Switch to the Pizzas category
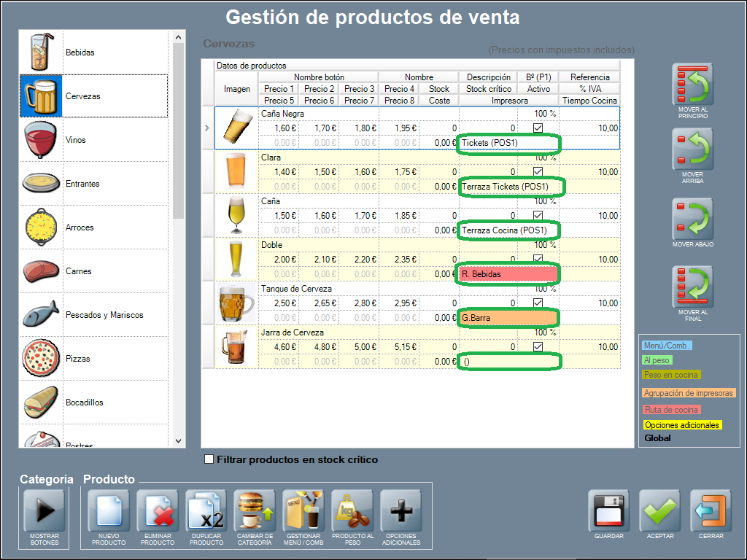 click(x=93, y=359)
